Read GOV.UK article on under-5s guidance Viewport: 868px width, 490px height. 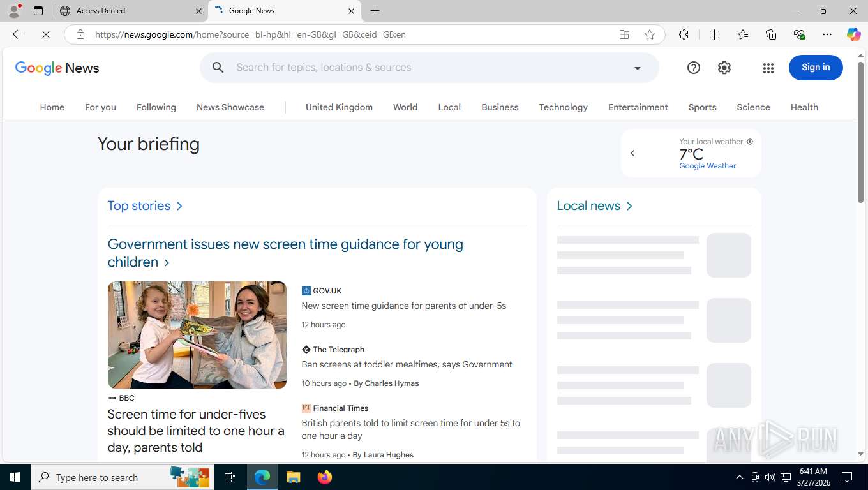coord(403,306)
